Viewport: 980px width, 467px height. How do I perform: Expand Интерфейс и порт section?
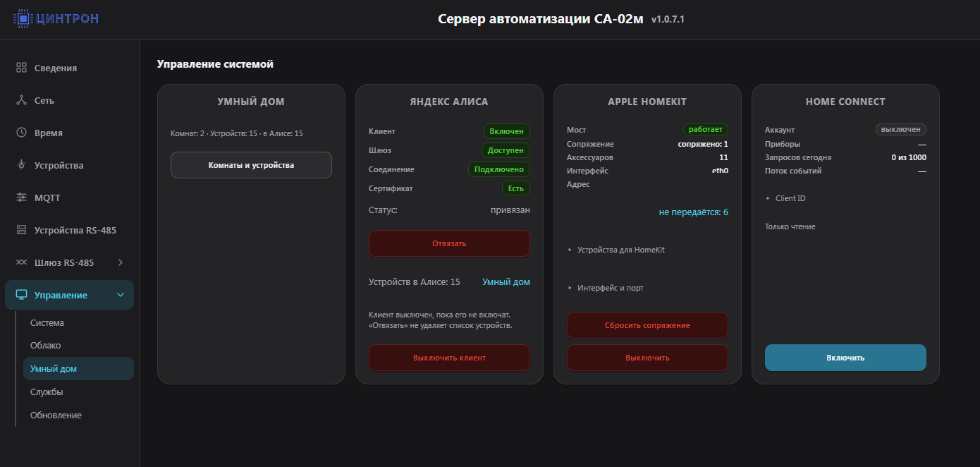606,288
